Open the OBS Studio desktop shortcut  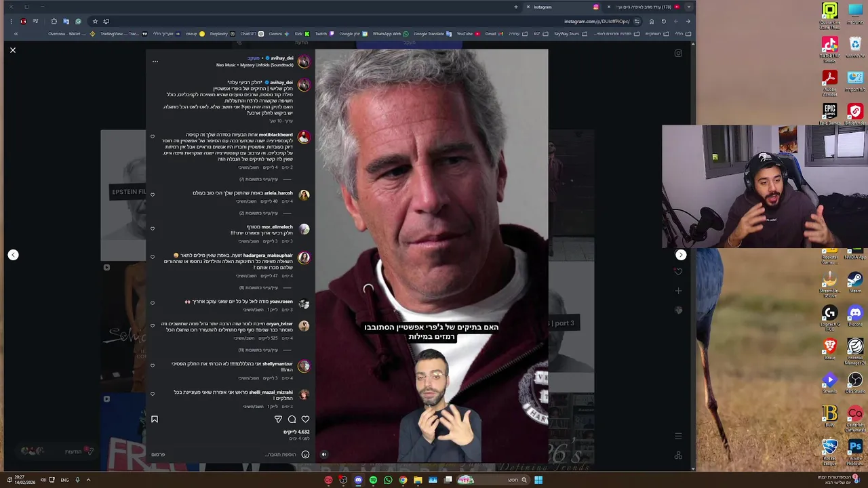point(855,383)
